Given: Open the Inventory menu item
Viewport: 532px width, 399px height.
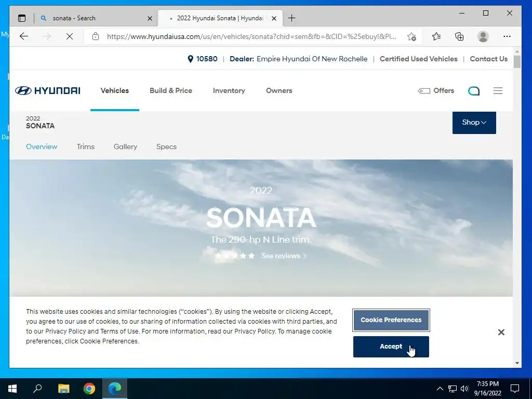Looking at the screenshot, I should pyautogui.click(x=229, y=90).
